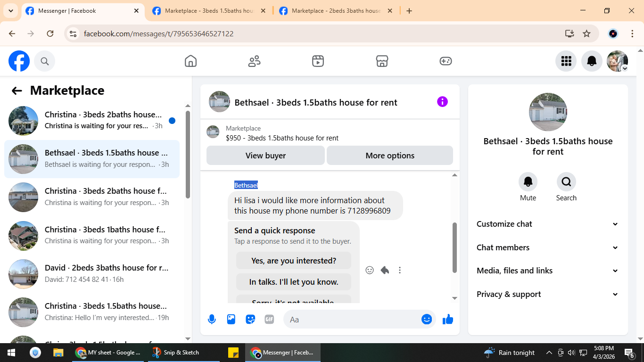Attach a file with the photo icon
This screenshot has width=644, height=362.
tap(231, 320)
